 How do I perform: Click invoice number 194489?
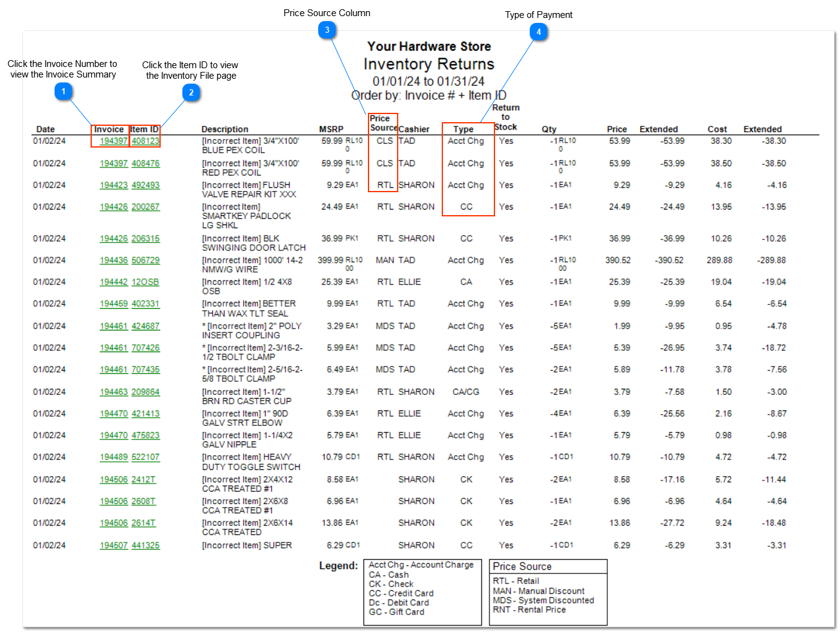click(114, 458)
